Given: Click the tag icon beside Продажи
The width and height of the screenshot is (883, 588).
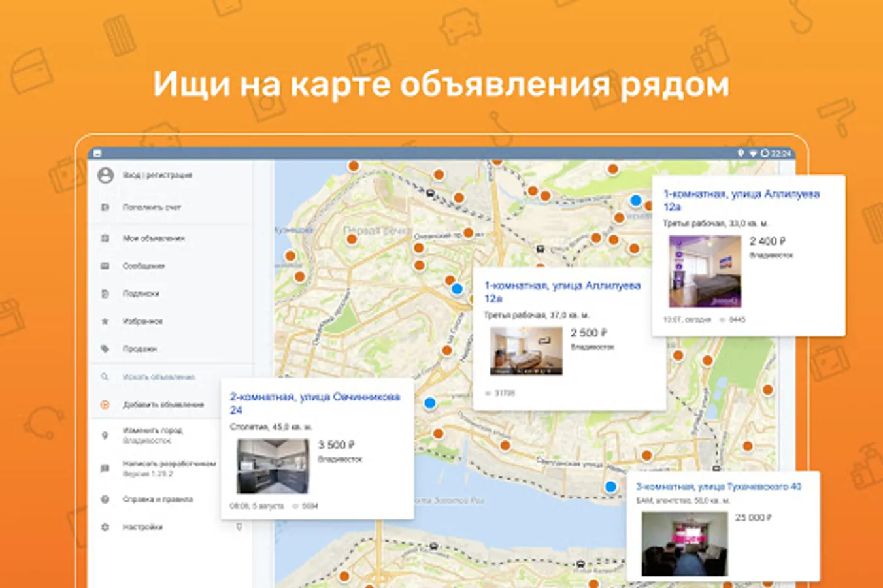Looking at the screenshot, I should [105, 349].
